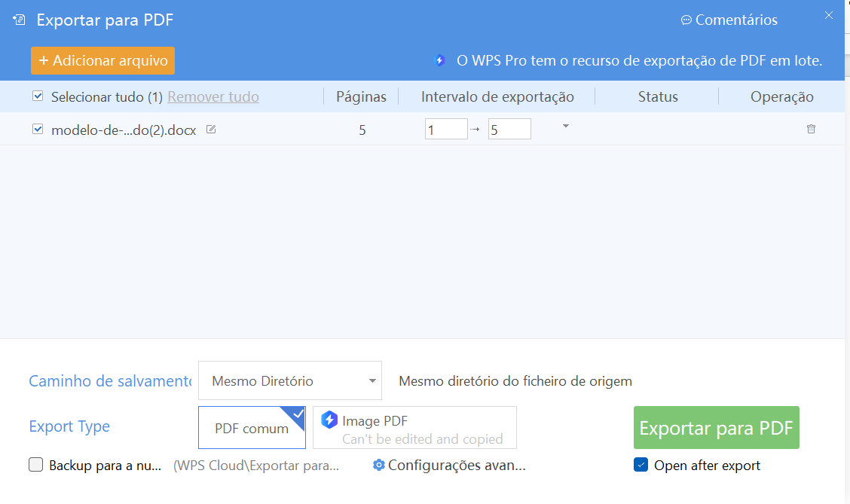Open Configurações avançadas via the gear icon
This screenshot has height=504, width=850.
point(378,466)
